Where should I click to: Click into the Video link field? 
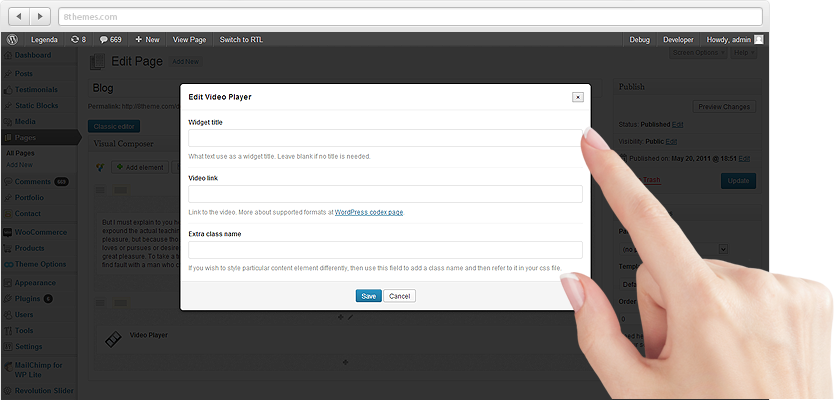pyautogui.click(x=385, y=194)
